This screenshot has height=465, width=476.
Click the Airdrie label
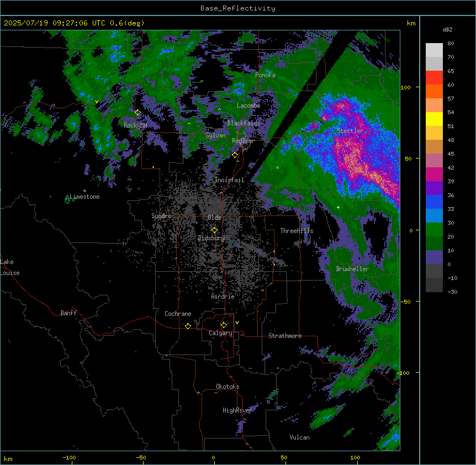coord(223,297)
